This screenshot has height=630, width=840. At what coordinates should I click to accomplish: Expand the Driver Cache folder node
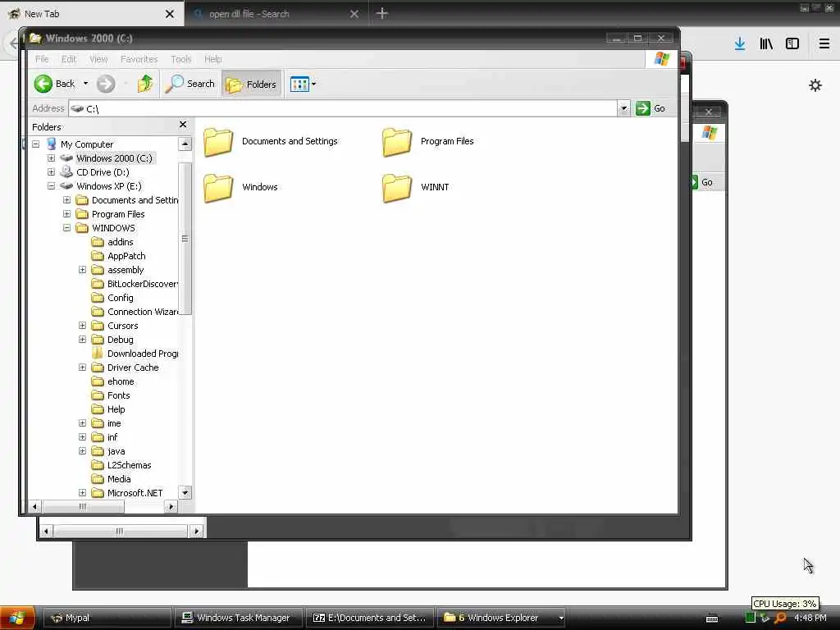pyautogui.click(x=83, y=367)
